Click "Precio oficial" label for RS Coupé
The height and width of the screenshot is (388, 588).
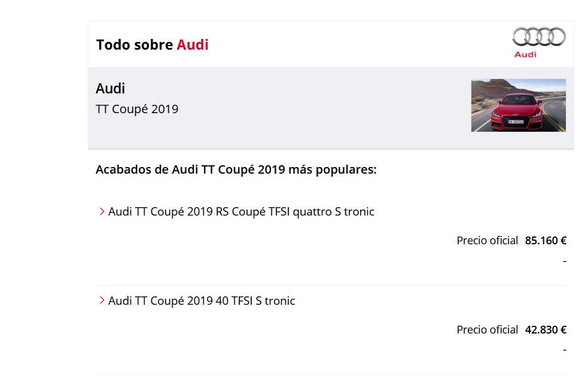click(x=487, y=240)
